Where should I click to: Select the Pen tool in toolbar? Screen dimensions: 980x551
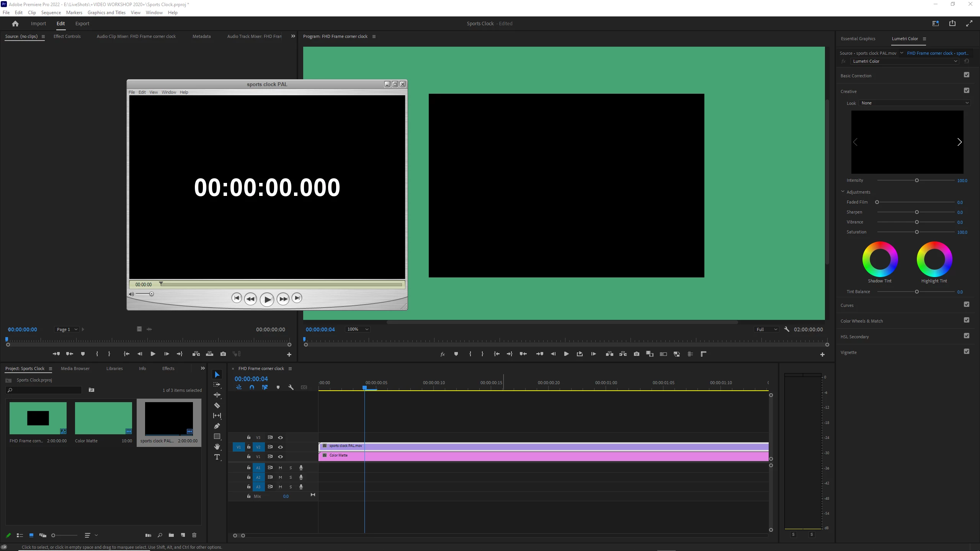217,426
